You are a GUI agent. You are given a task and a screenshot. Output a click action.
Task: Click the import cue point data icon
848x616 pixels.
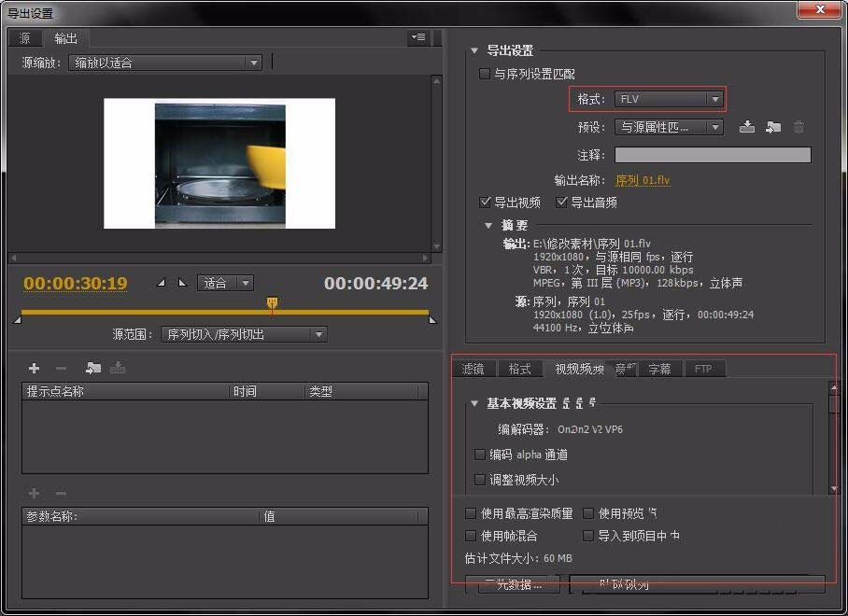(92, 368)
